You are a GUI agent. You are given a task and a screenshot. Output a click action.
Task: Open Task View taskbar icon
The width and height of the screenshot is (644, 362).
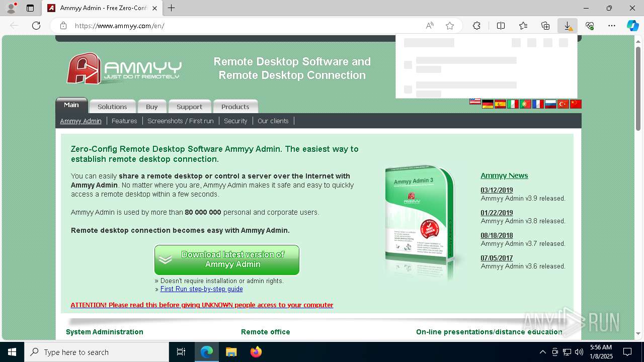point(181,352)
